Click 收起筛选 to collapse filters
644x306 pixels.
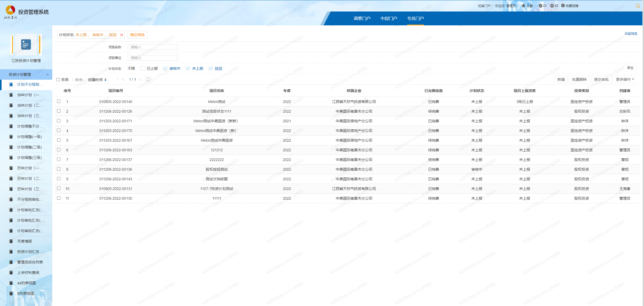click(631, 34)
